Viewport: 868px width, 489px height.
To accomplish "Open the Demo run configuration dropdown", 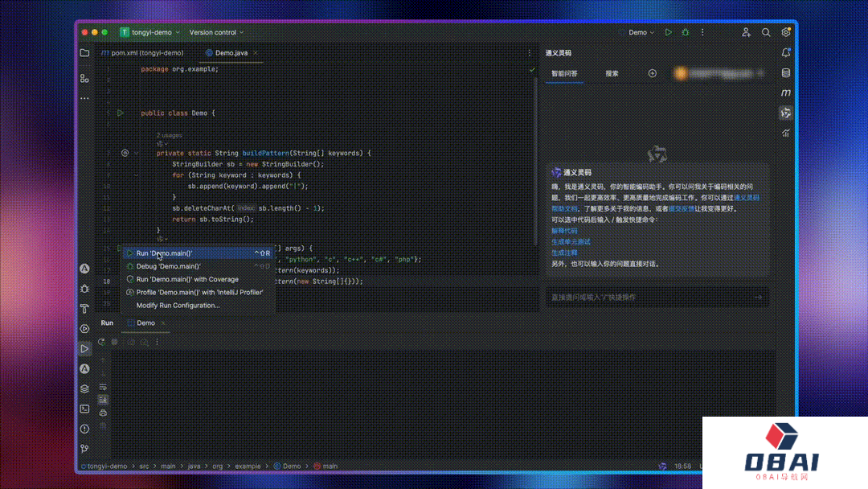I will 641,33.
